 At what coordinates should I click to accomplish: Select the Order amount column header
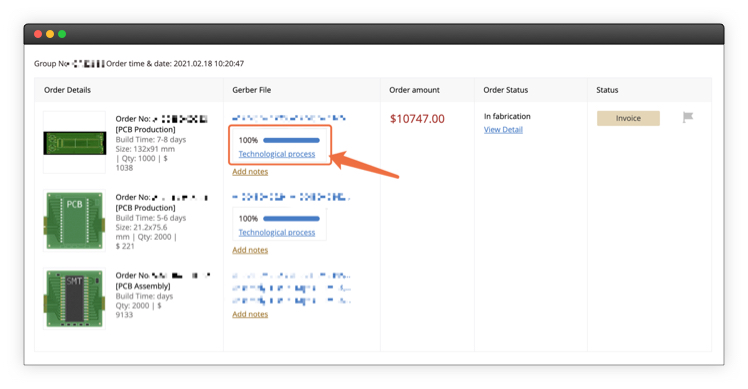pyautogui.click(x=414, y=90)
